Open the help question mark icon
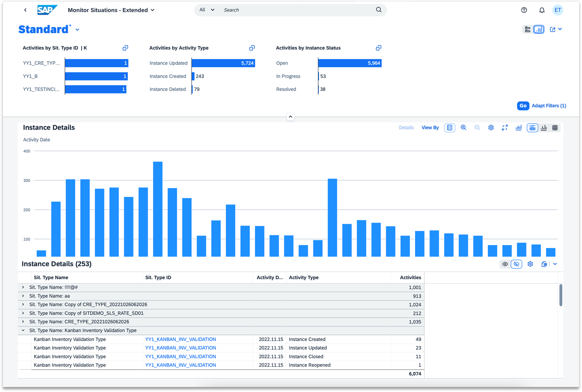The height and width of the screenshot is (392, 582). click(x=524, y=10)
